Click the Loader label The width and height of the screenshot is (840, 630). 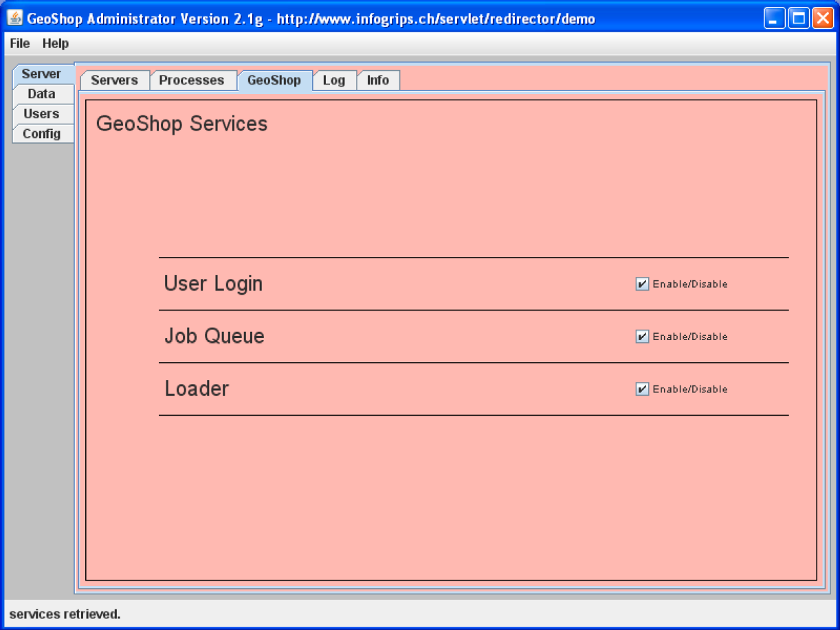[197, 389]
